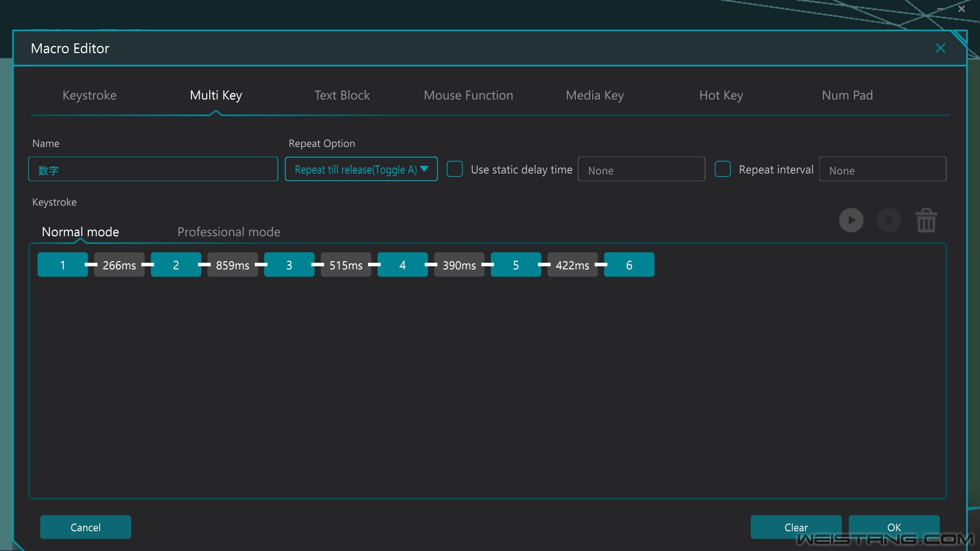Click the macro Name input field
The height and width of the screenshot is (551, 980).
pos(153,169)
